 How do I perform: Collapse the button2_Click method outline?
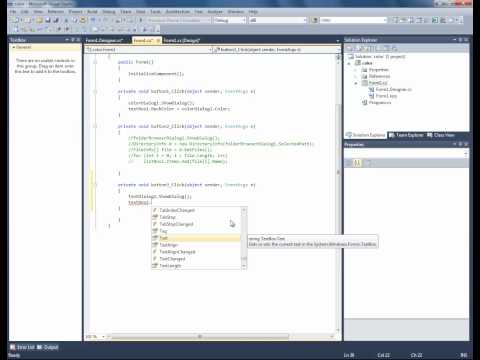tap(95, 126)
